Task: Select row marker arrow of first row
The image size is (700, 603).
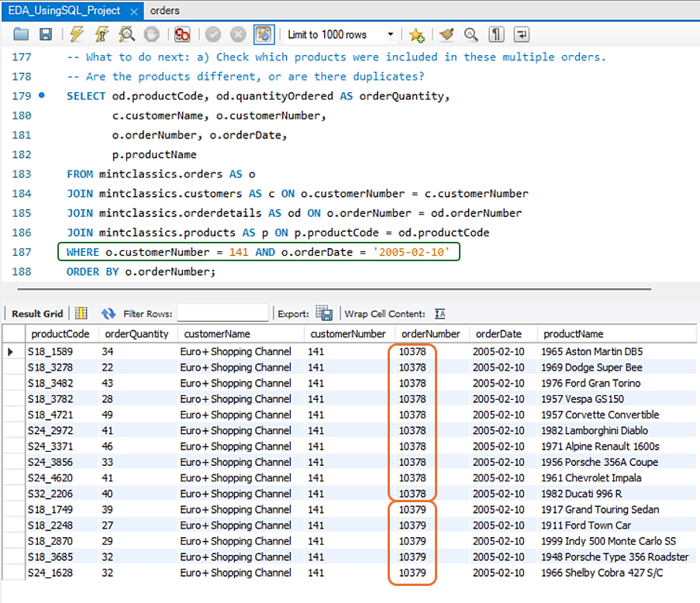Action: [x=12, y=352]
